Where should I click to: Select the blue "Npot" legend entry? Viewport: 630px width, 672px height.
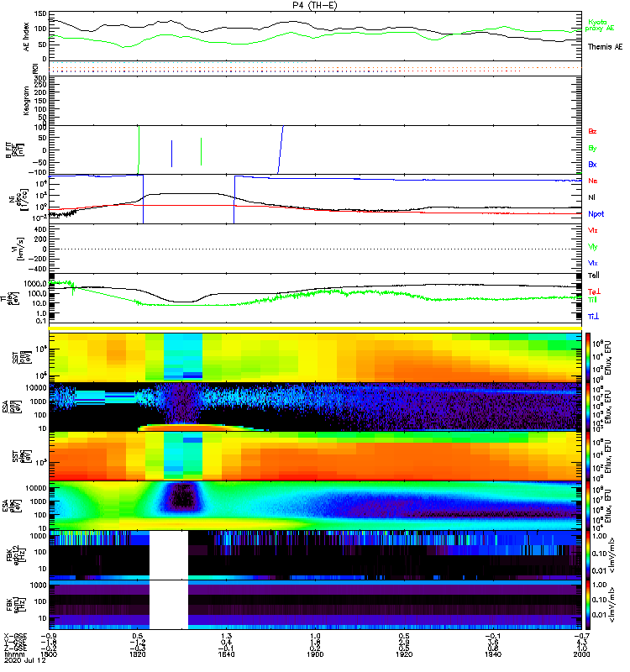[596, 214]
